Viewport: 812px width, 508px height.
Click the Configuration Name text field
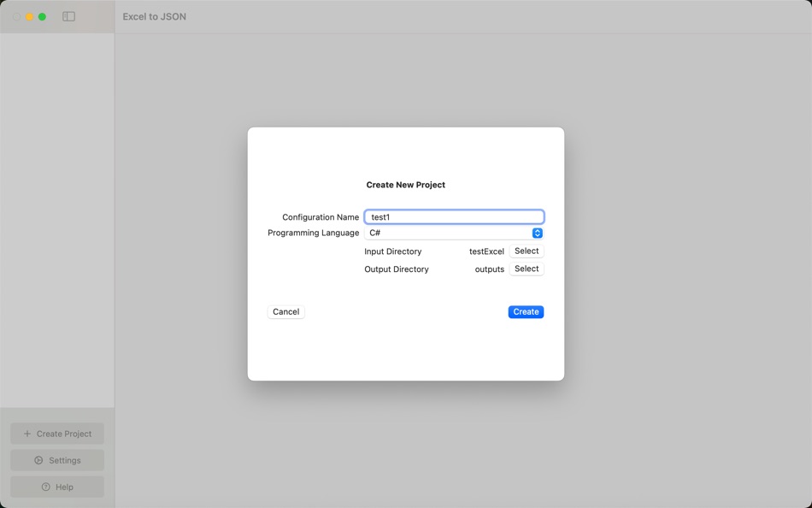pyautogui.click(x=454, y=216)
